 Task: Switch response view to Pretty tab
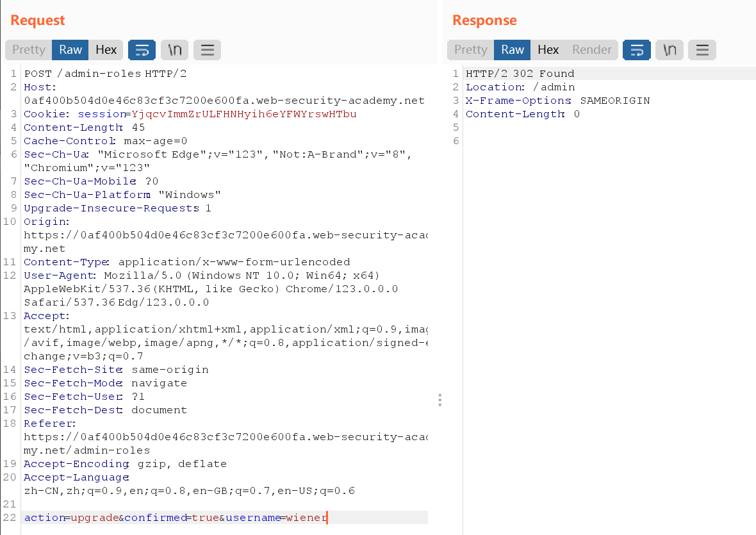pos(471,50)
